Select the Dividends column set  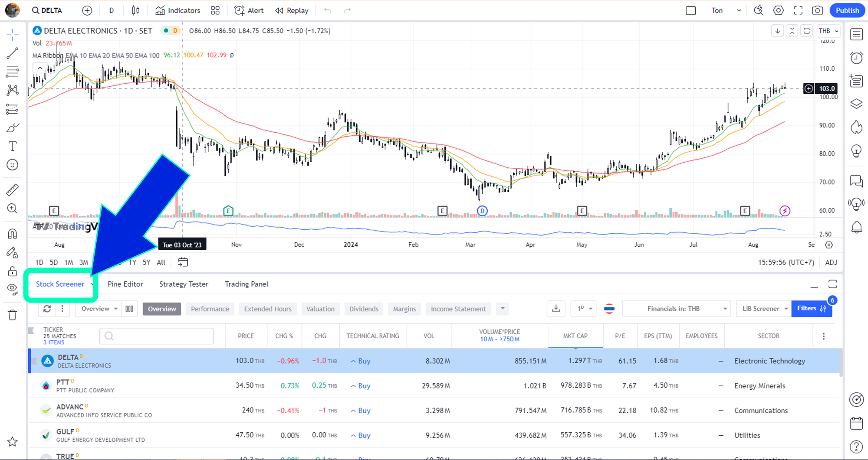point(364,309)
